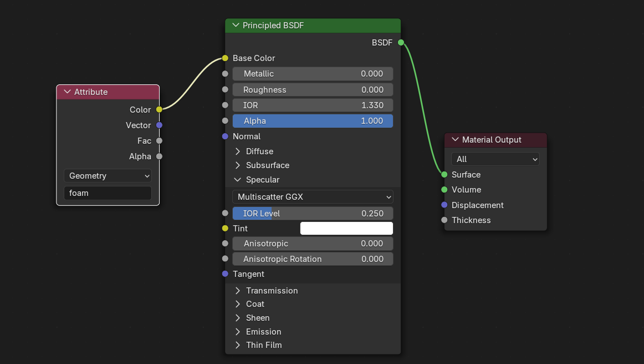Open the Geometry attribute type dropdown
Screen dimensions: 644x364
108,176
